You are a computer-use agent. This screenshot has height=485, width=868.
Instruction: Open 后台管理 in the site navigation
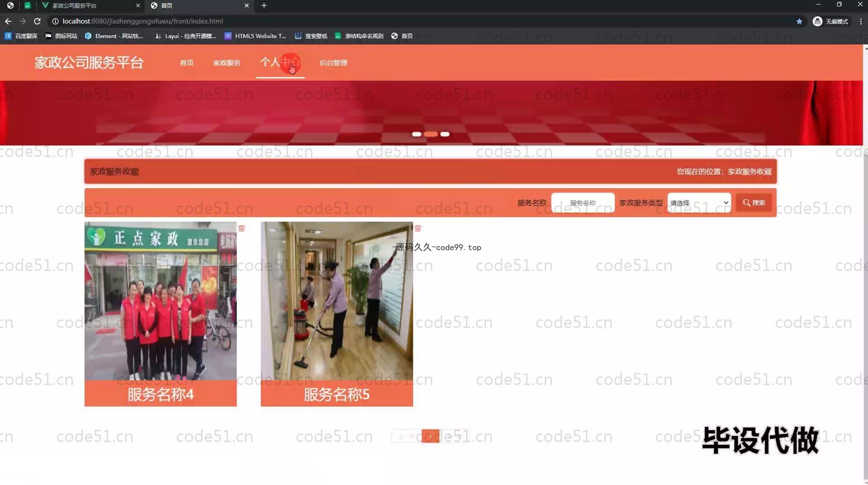click(x=333, y=62)
